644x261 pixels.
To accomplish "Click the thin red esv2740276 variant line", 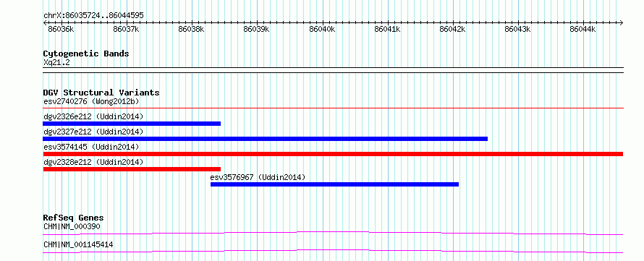I will [x=333, y=108].
